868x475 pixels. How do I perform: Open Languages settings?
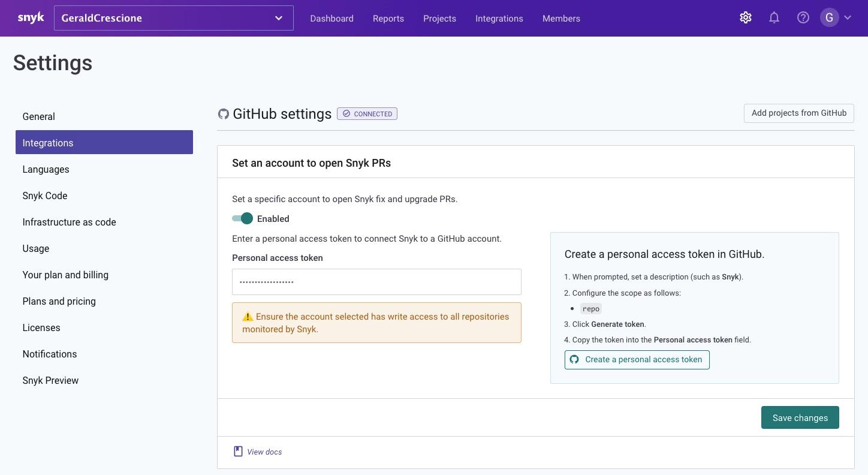click(104, 169)
